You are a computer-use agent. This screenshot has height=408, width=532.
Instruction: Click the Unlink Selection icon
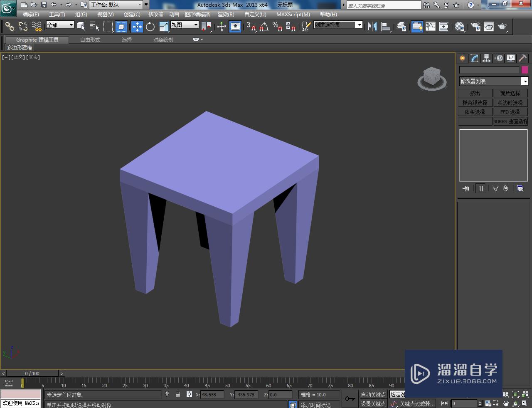(23, 27)
